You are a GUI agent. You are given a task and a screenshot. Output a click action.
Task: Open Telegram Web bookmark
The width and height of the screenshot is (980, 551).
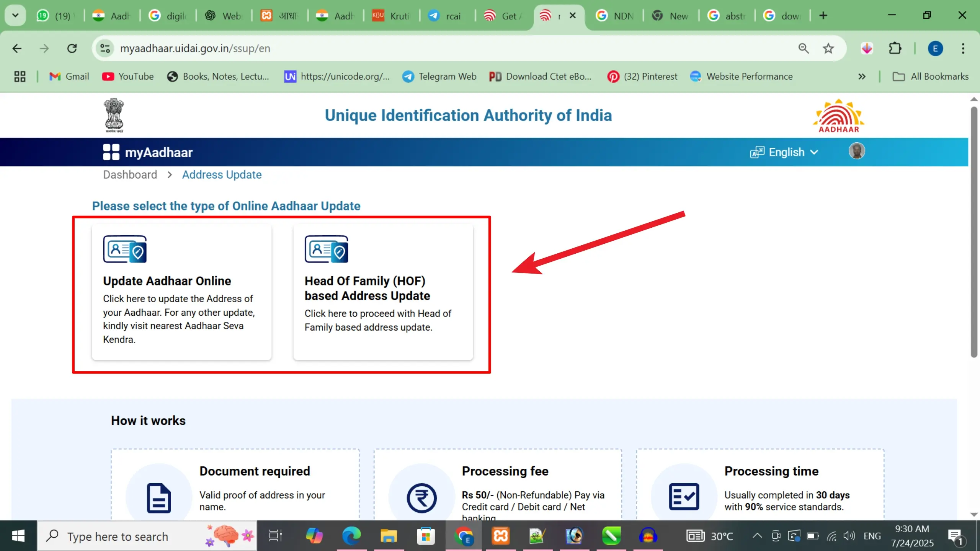[x=439, y=77]
